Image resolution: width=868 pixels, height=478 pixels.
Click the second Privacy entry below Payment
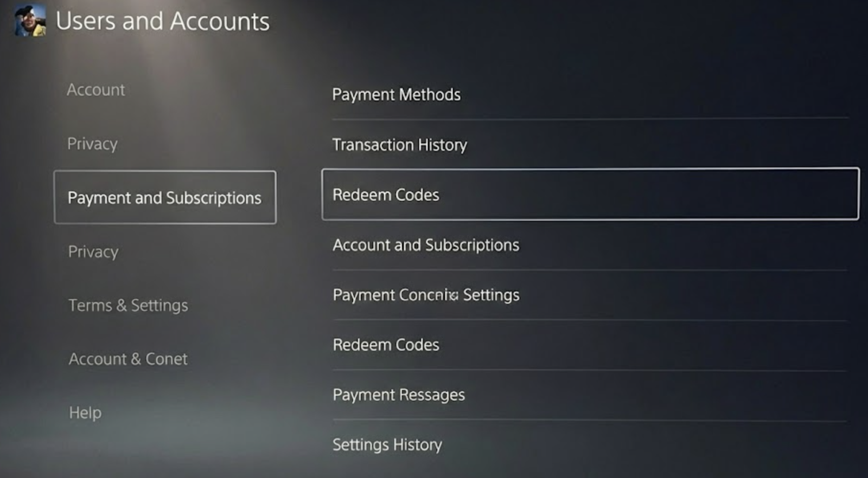pos(93,251)
